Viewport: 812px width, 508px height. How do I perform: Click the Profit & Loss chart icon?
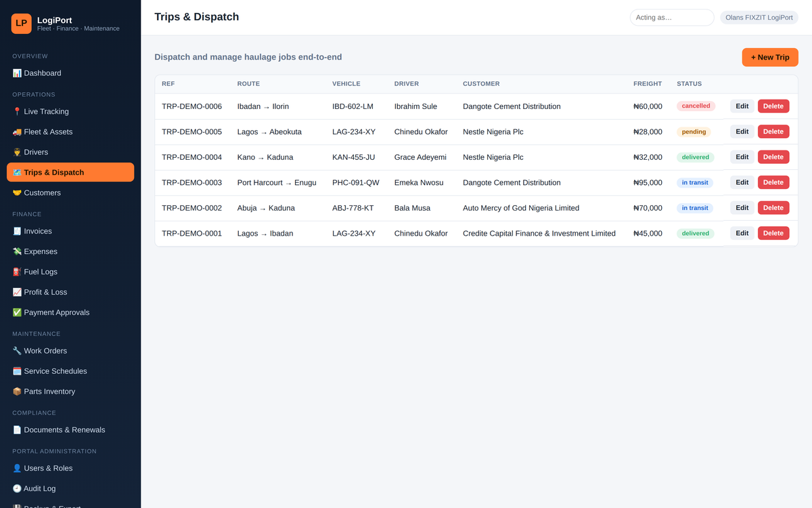click(x=17, y=293)
